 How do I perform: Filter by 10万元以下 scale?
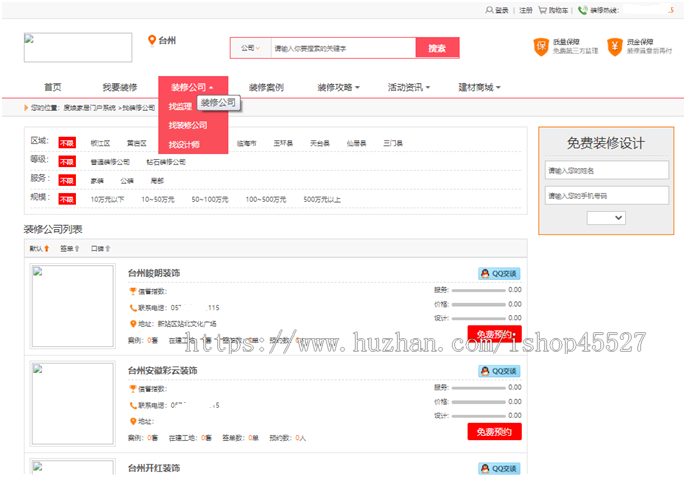click(107, 200)
